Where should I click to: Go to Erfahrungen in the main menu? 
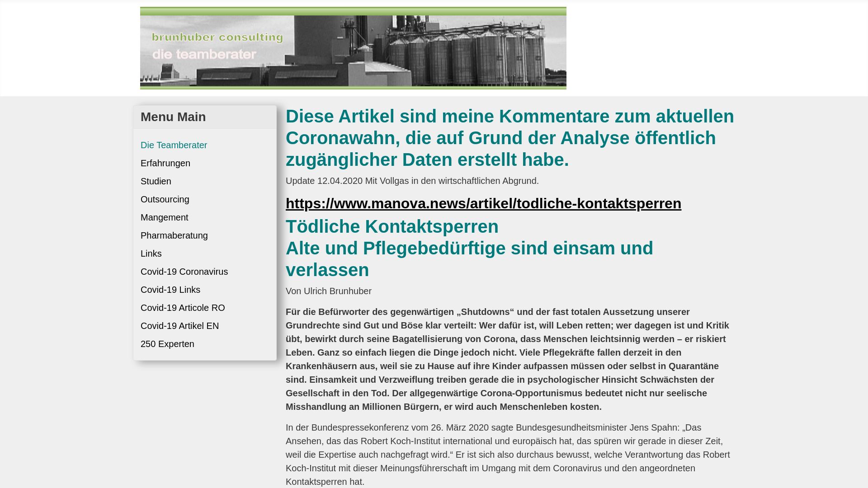pos(165,163)
